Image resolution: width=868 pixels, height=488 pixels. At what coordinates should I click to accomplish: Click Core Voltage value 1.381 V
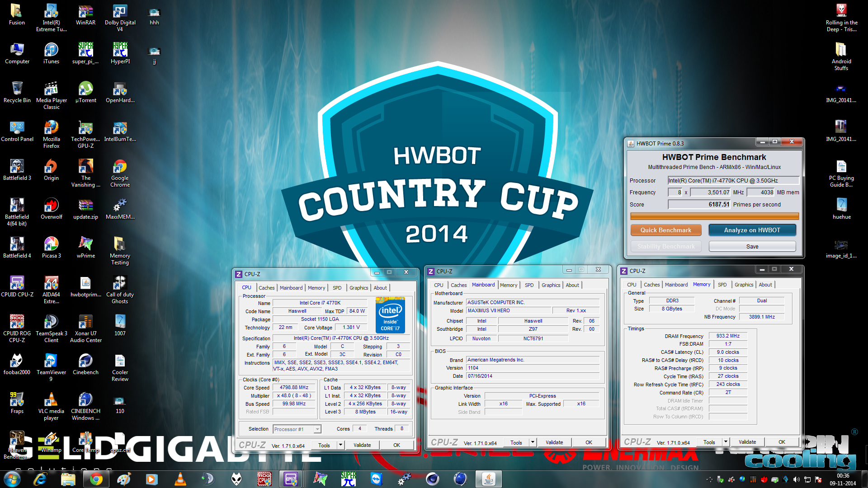351,328
